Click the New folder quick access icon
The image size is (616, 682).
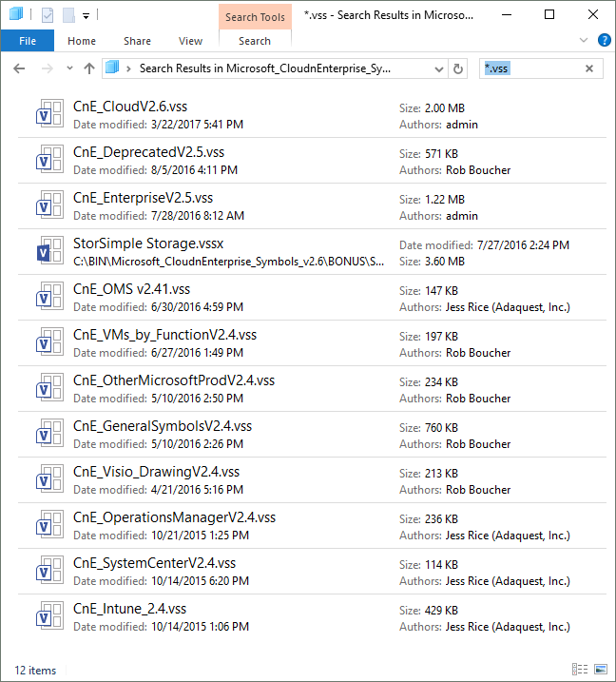coord(68,15)
